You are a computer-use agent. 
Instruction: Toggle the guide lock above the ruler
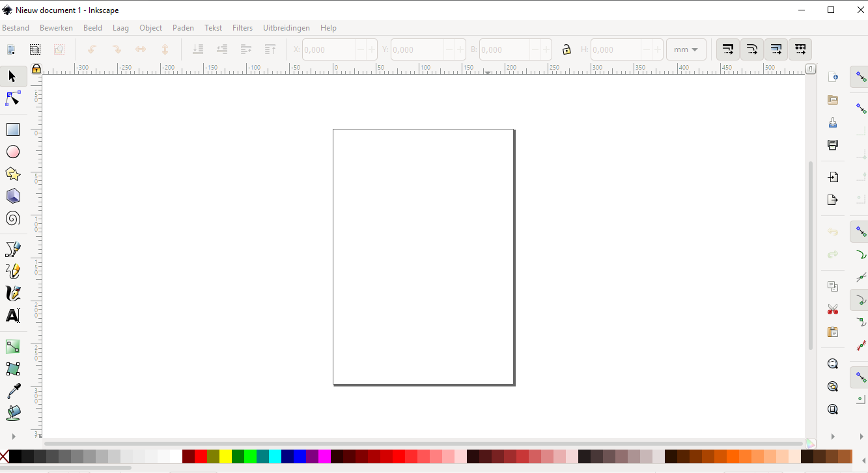point(36,68)
